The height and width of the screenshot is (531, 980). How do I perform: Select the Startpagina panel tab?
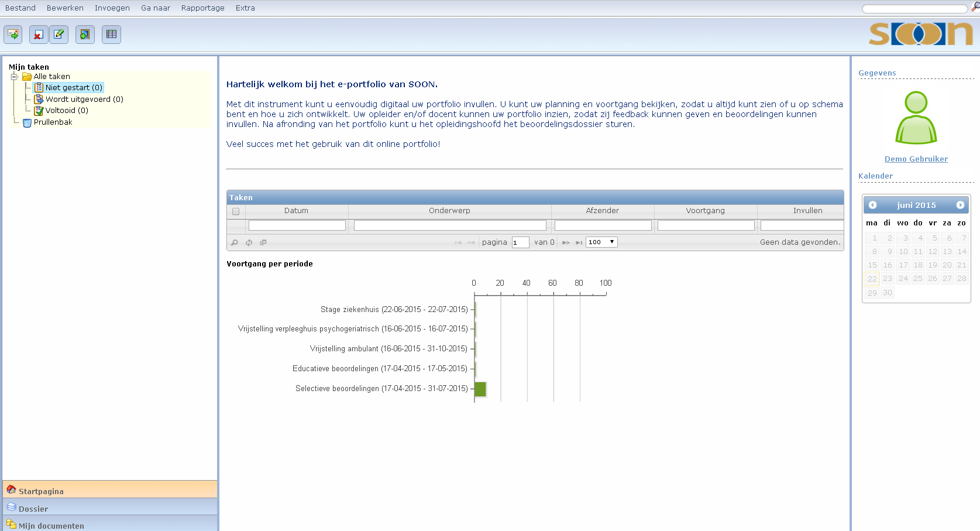coord(110,489)
